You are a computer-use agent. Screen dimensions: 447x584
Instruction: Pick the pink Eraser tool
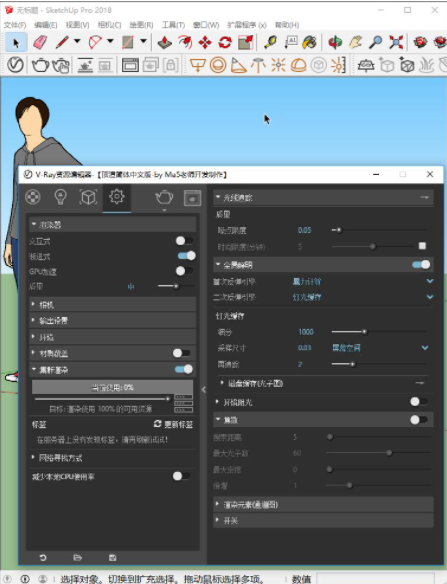click(40, 42)
